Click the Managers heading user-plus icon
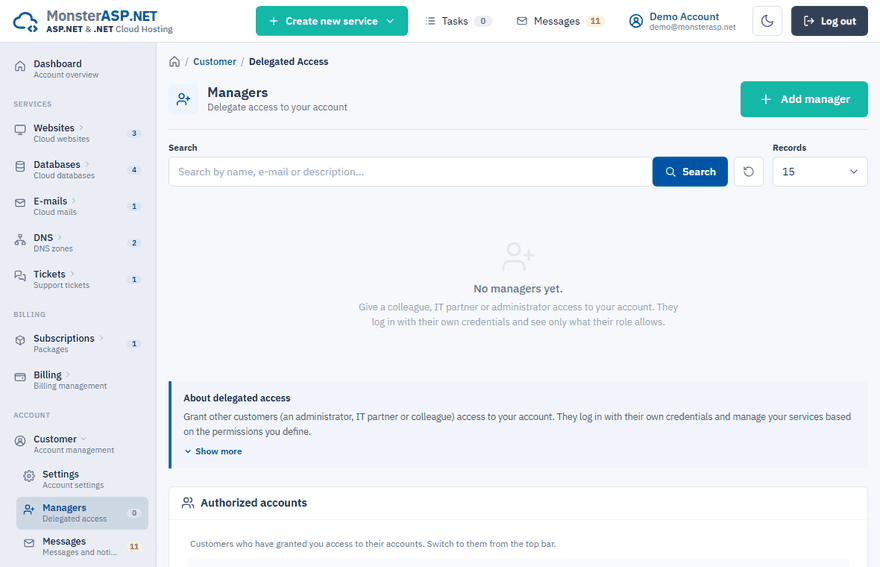Viewport: 880px width, 567px height. [184, 99]
